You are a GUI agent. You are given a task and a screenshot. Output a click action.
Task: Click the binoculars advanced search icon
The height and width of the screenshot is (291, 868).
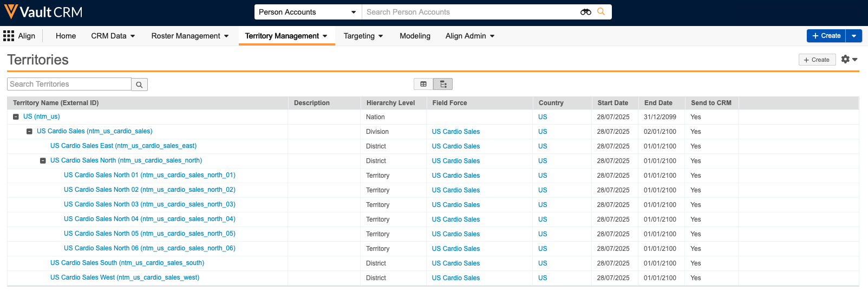pos(585,12)
